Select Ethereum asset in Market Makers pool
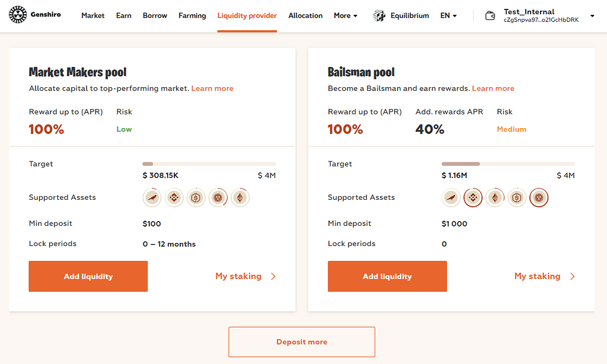Screen dimensions: 607x364 (x=240, y=197)
